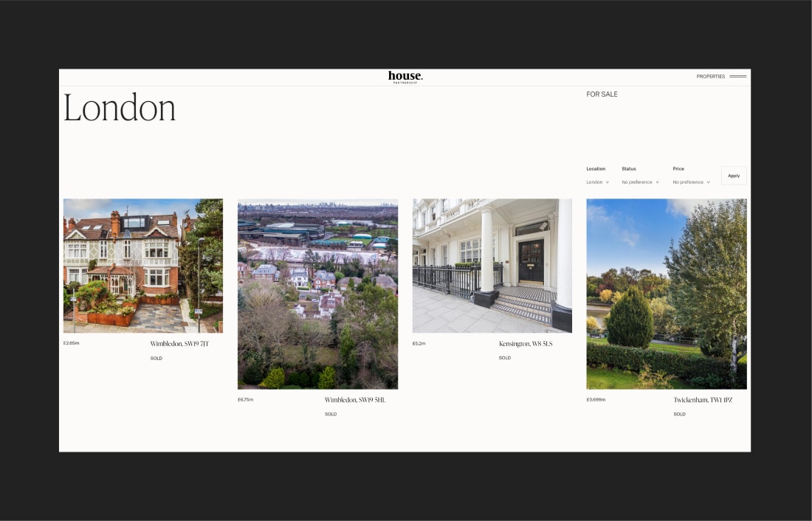Click the £2.65m price label
The width and height of the screenshot is (812, 521).
click(x=71, y=343)
